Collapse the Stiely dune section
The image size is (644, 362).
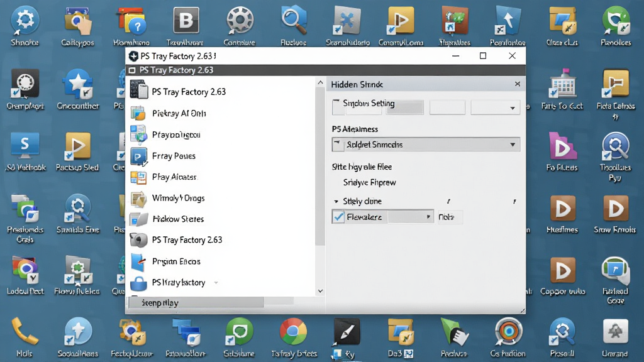(x=336, y=202)
